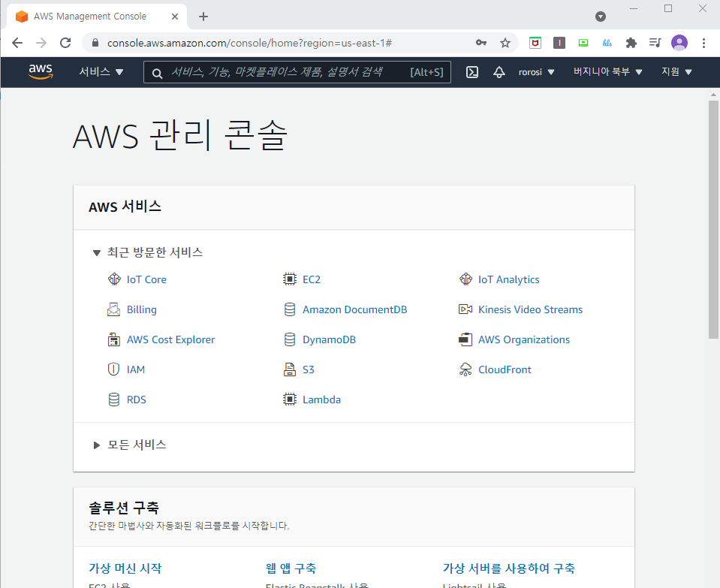The height and width of the screenshot is (588, 720).
Task: Open media control playlist icon
Action: [x=655, y=43]
